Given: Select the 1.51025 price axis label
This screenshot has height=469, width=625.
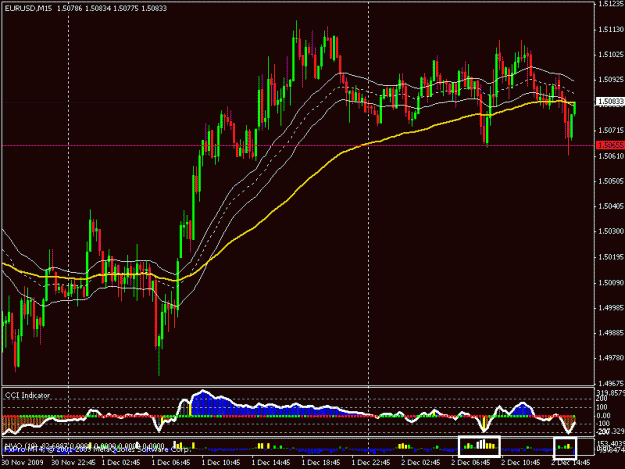Looking at the screenshot, I should 611,54.
